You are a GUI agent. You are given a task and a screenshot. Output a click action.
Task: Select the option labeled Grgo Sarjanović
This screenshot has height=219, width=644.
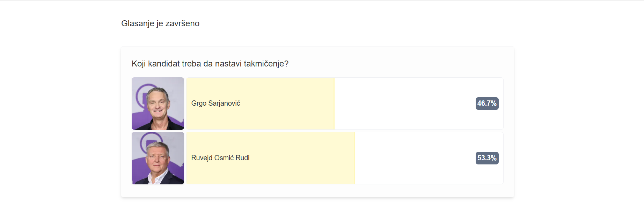coord(314,104)
